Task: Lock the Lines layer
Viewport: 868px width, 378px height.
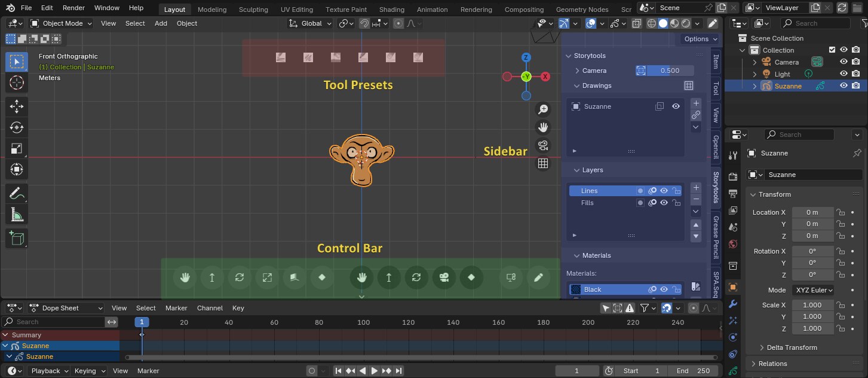Action: tap(676, 191)
